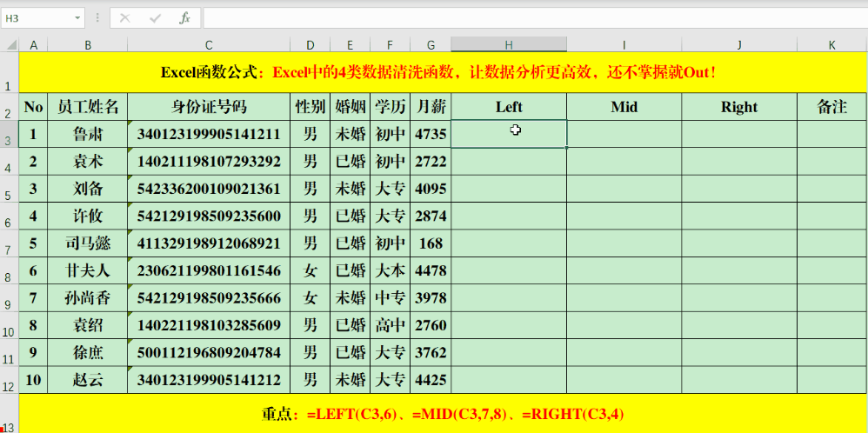
Task: Select column E header
Action: click(x=350, y=45)
